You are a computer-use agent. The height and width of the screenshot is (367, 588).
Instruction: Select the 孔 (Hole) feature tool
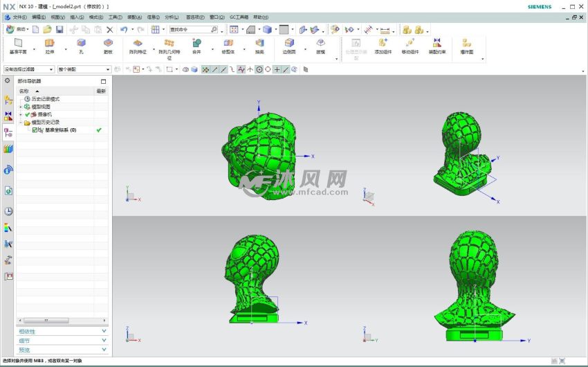point(81,44)
